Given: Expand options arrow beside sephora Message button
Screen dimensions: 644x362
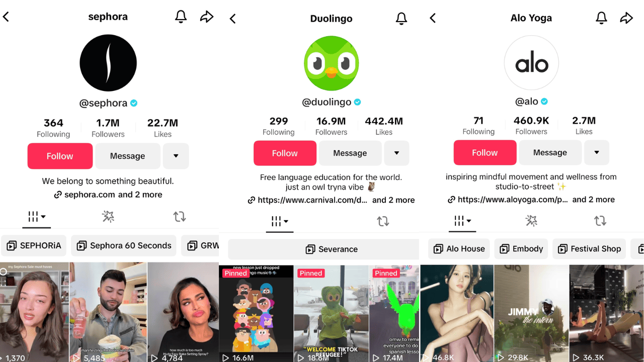Looking at the screenshot, I should pos(176,156).
